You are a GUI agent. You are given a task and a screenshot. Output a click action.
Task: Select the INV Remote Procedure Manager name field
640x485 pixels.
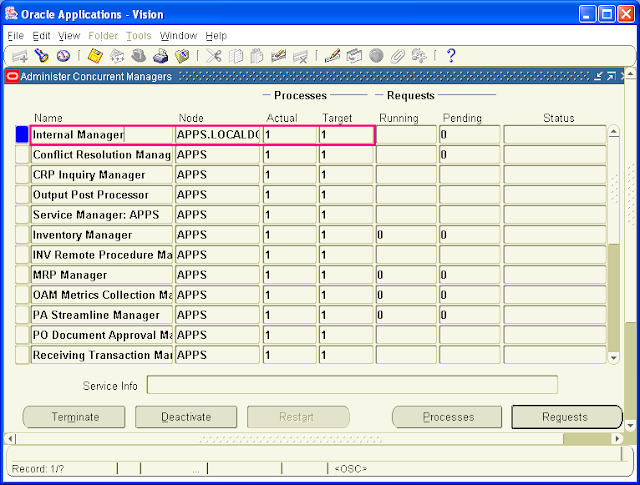[x=102, y=255]
